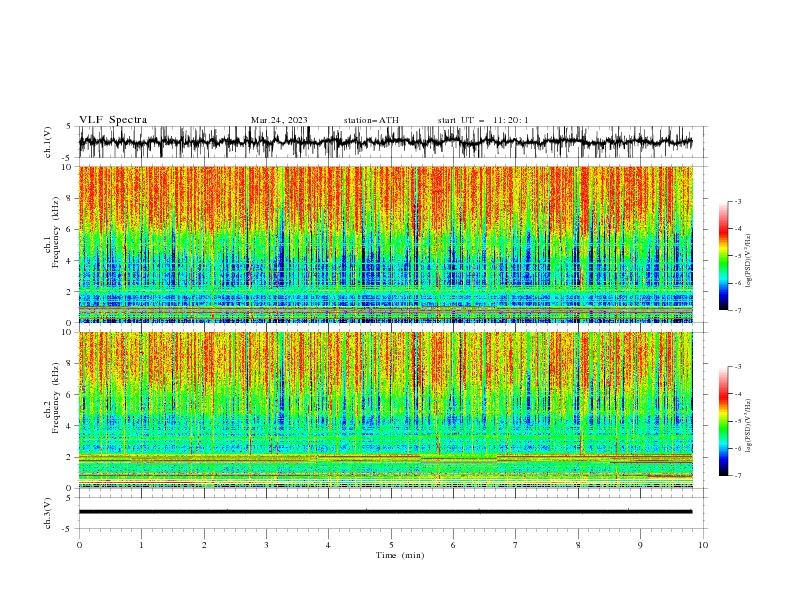The height and width of the screenshot is (612, 792).
Task: Click the '0' tick on the time axis
Action: (79, 545)
